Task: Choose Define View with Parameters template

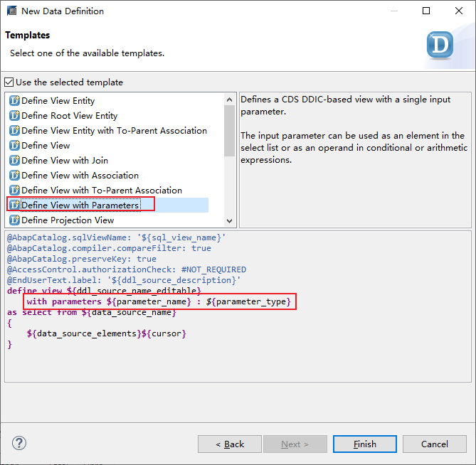Action: (x=80, y=205)
